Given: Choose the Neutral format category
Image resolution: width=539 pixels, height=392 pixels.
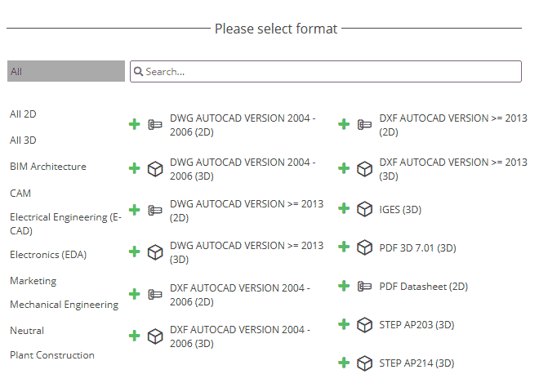Looking at the screenshot, I should point(27,331).
